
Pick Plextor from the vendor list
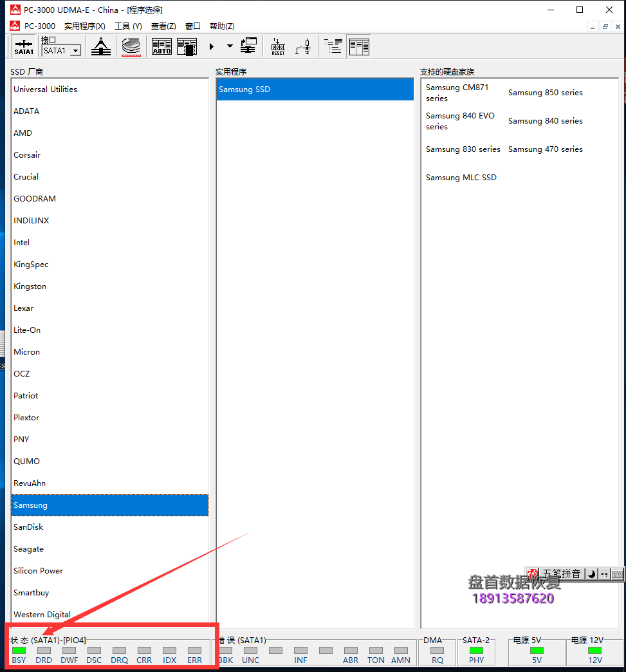[x=110, y=417]
